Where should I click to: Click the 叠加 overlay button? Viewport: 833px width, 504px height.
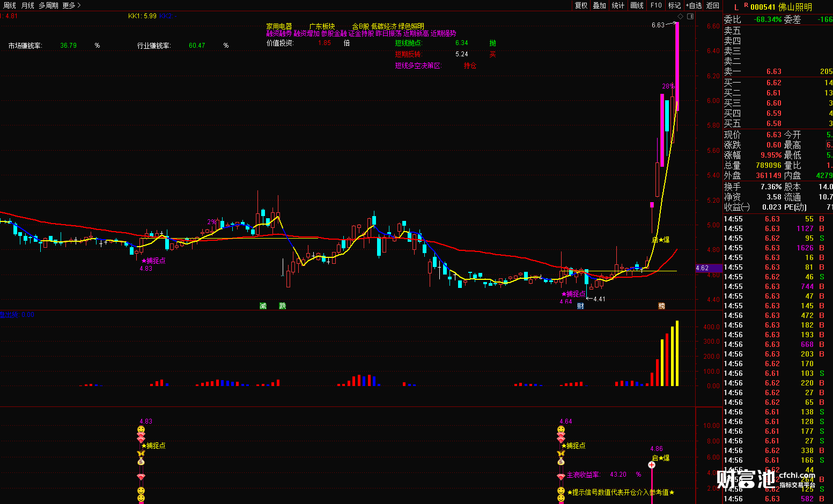[x=600, y=5]
